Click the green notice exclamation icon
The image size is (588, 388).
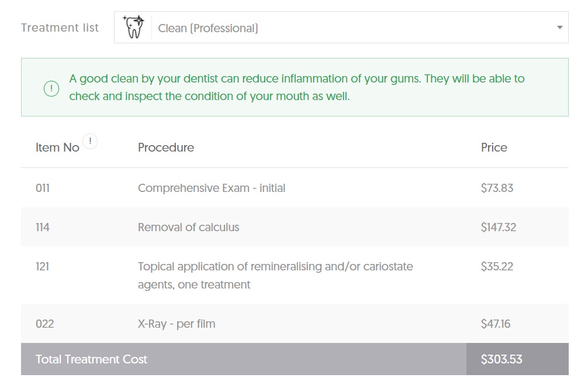51,88
